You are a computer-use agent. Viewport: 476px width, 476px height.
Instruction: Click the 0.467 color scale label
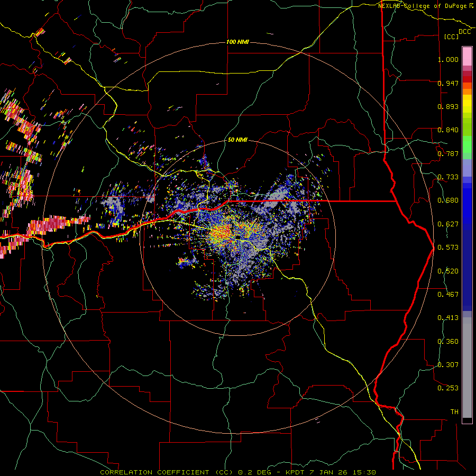448,295
